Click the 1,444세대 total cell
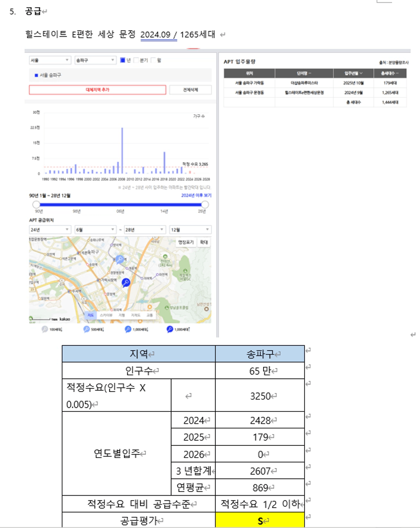Viewport: 420px width, 528px height. click(x=390, y=103)
